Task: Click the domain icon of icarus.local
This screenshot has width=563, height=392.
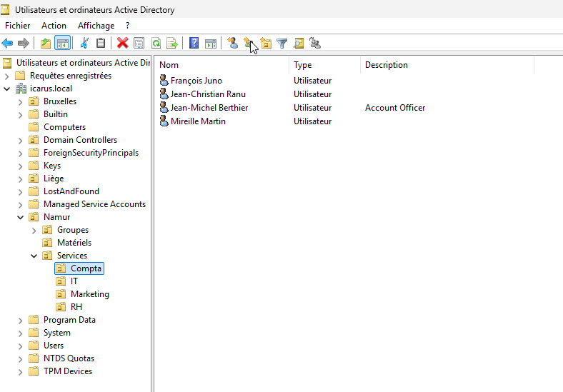Action: pyautogui.click(x=21, y=89)
